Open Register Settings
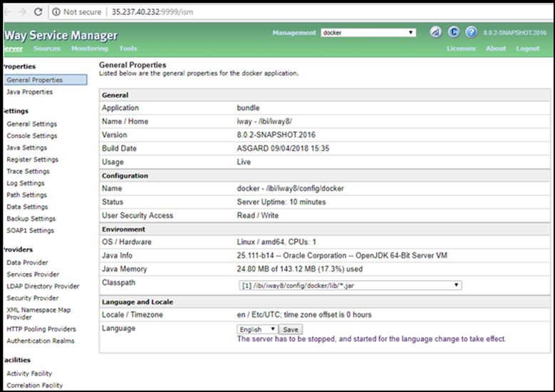 pos(33,160)
